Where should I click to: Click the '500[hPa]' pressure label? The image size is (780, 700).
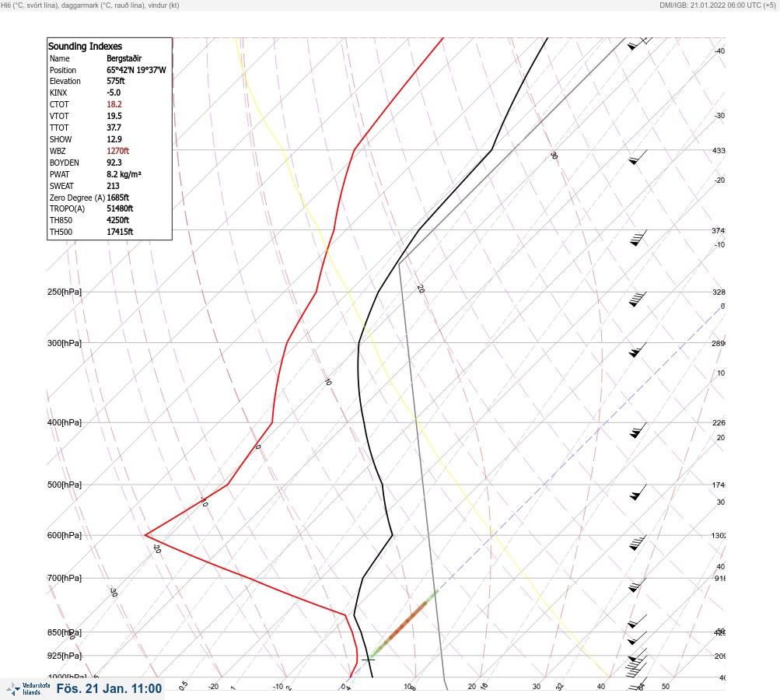tap(65, 485)
